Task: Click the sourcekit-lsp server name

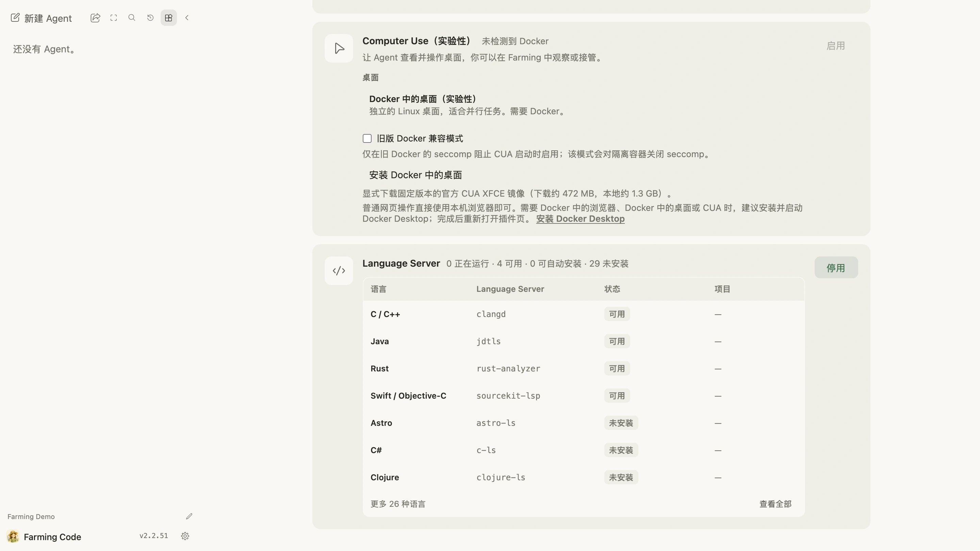Action: [x=508, y=396]
